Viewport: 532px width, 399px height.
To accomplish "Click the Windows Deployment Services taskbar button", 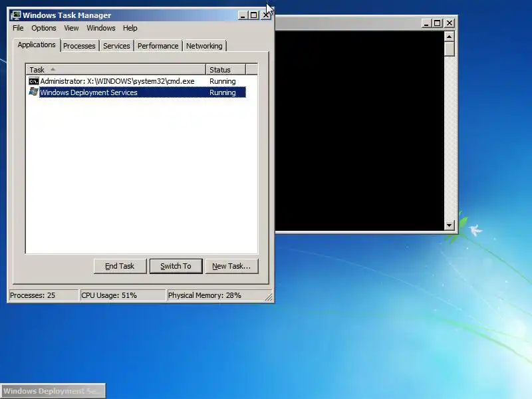I will [53, 391].
